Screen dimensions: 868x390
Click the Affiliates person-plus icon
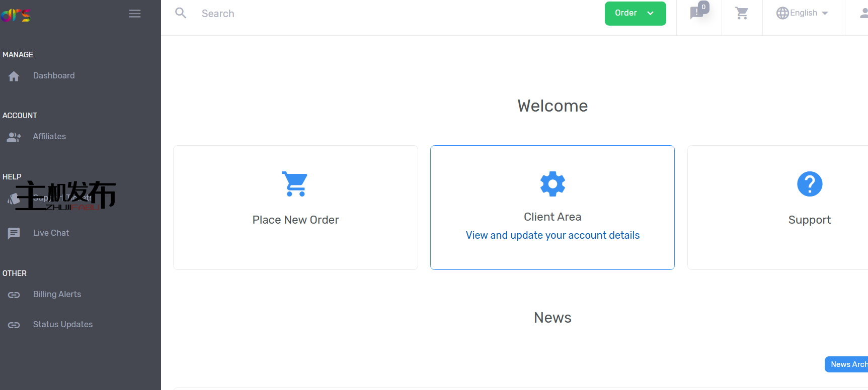coord(14,137)
